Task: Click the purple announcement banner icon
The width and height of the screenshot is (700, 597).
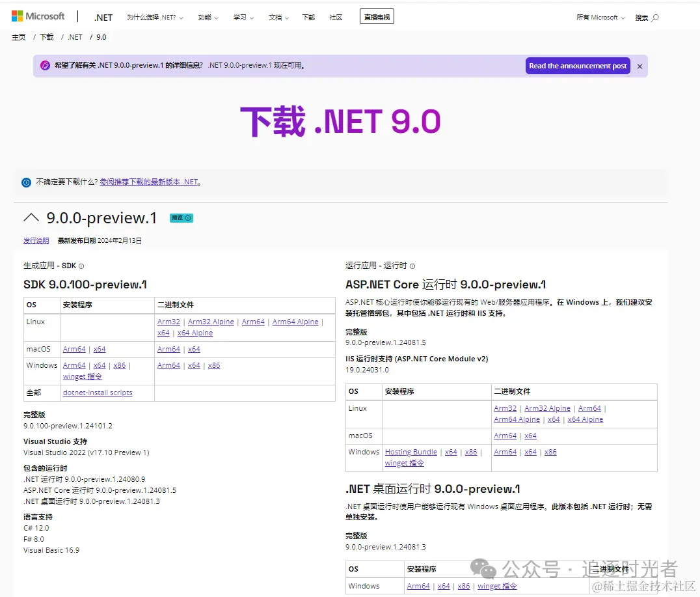Action: pyautogui.click(x=45, y=65)
